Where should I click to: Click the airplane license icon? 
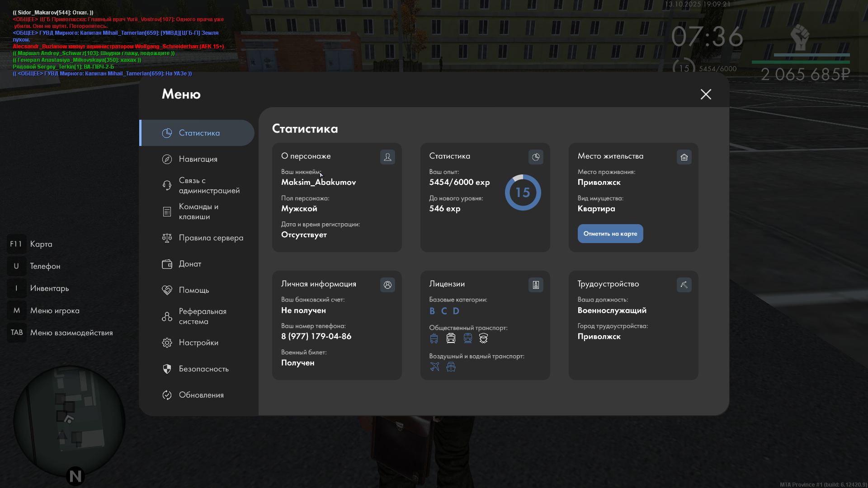pyautogui.click(x=434, y=367)
